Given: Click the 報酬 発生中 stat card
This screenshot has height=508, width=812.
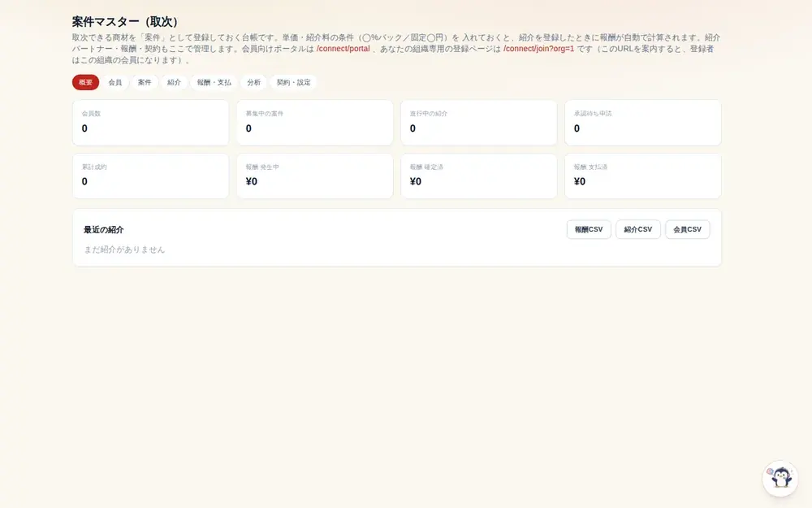Looking at the screenshot, I should point(315,176).
